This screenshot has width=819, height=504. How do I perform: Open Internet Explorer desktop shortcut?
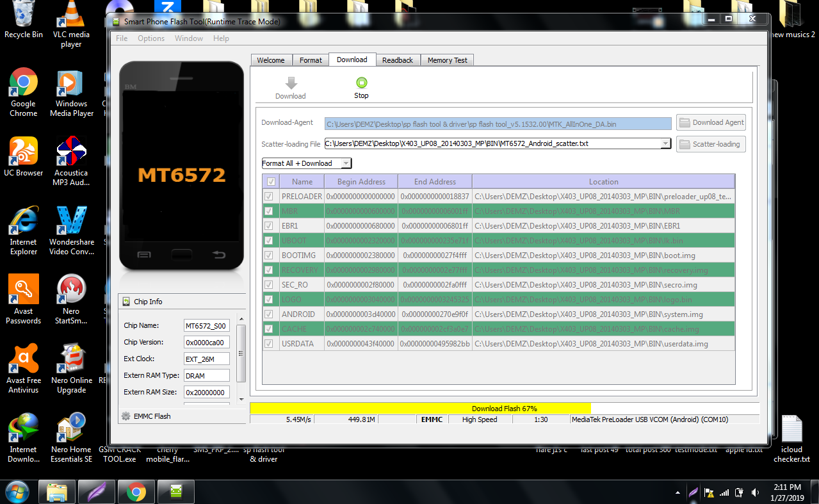point(23,231)
